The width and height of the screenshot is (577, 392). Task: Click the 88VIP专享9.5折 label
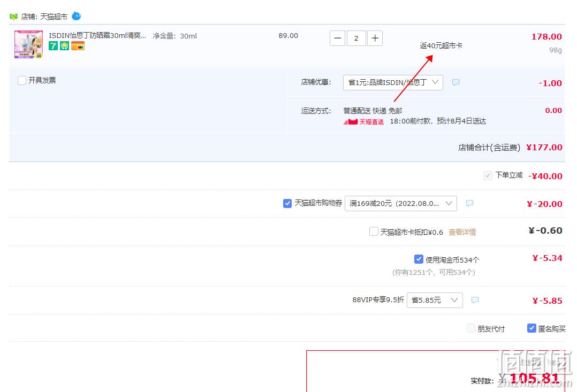378,299
